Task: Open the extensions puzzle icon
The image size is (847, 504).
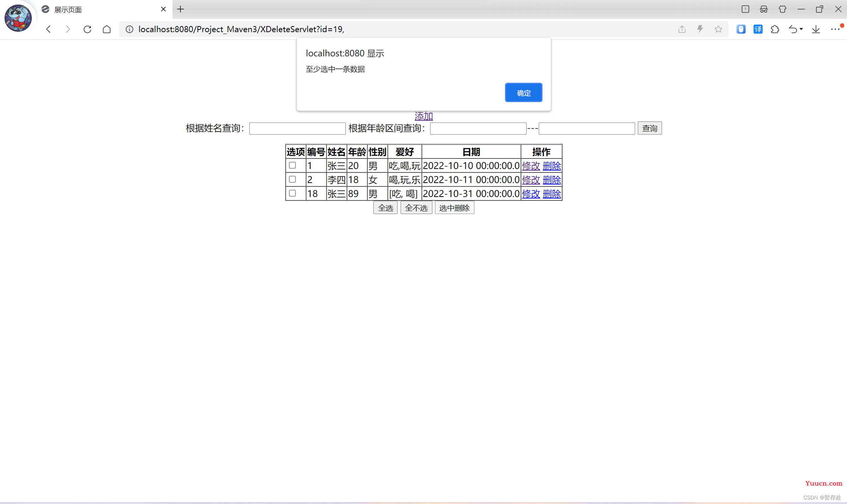Action: pos(775,29)
